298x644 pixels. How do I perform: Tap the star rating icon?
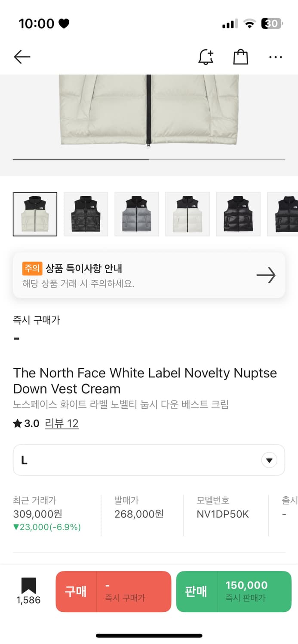click(18, 424)
